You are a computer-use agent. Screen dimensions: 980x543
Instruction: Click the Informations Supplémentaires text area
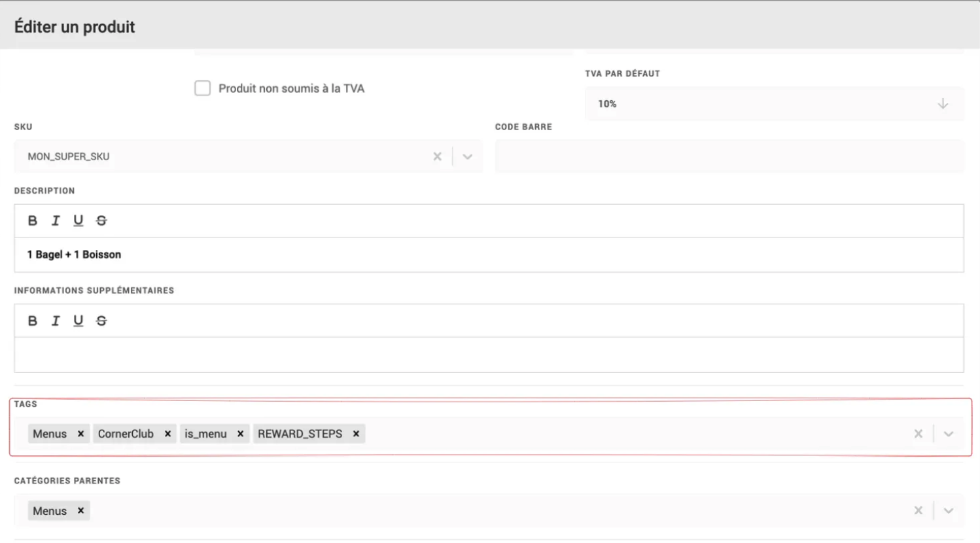click(489, 355)
